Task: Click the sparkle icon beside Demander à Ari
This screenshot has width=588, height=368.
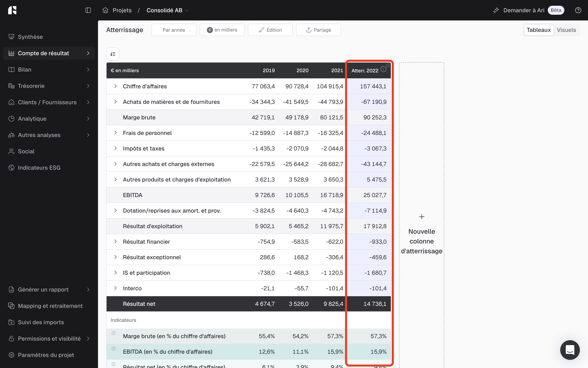Action: click(x=496, y=10)
